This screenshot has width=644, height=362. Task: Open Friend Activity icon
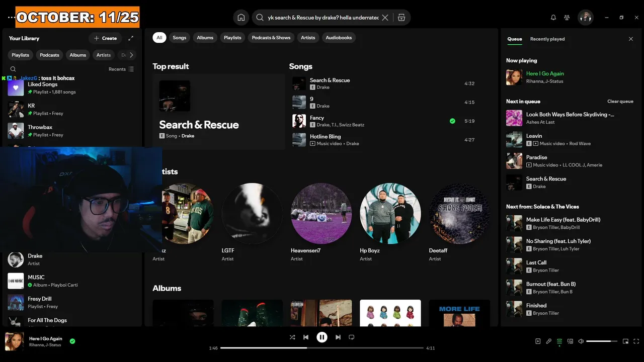point(567,18)
